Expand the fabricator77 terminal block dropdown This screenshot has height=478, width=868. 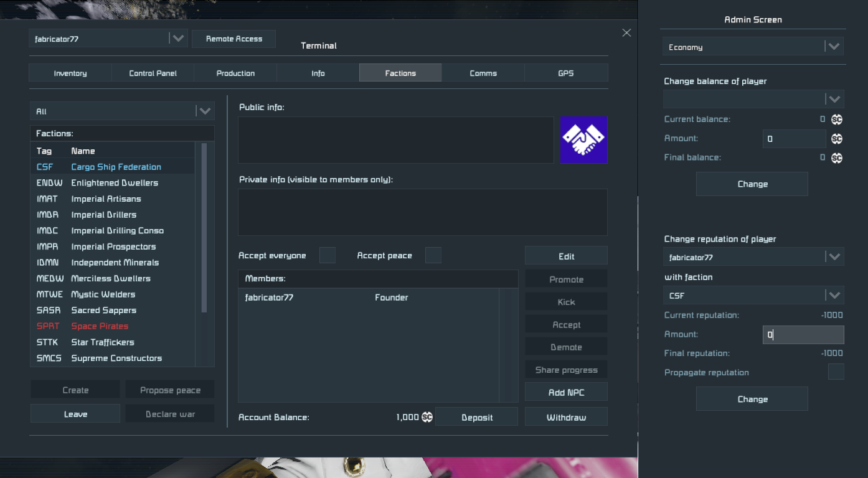177,39
